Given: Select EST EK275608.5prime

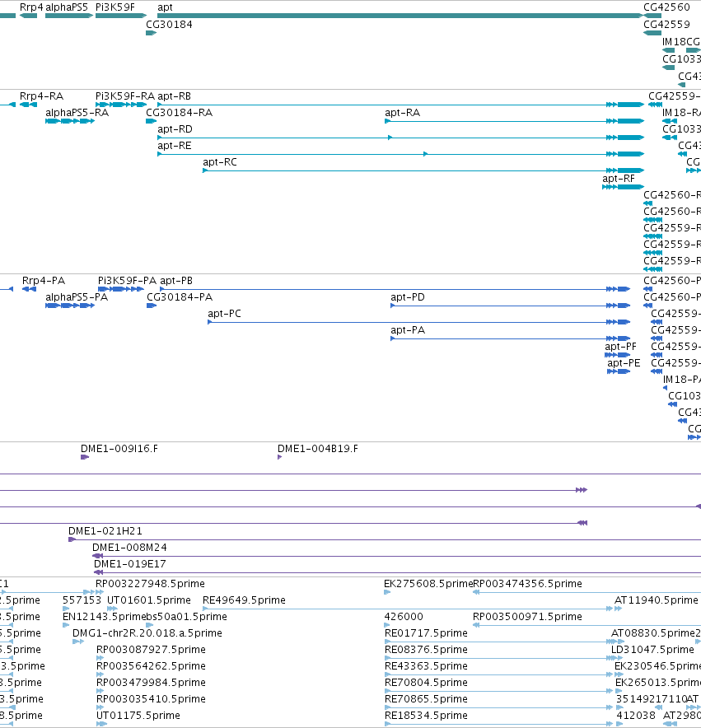Looking at the screenshot, I should pos(428,584).
